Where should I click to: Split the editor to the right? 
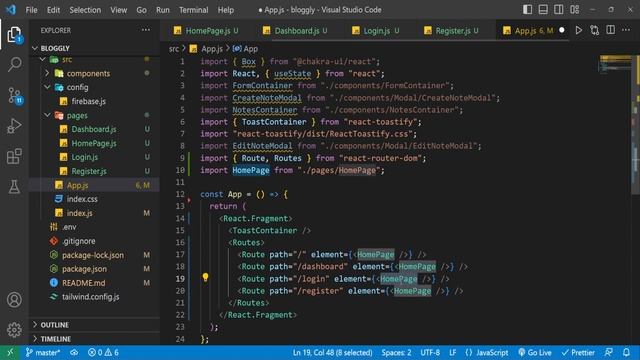pos(610,30)
